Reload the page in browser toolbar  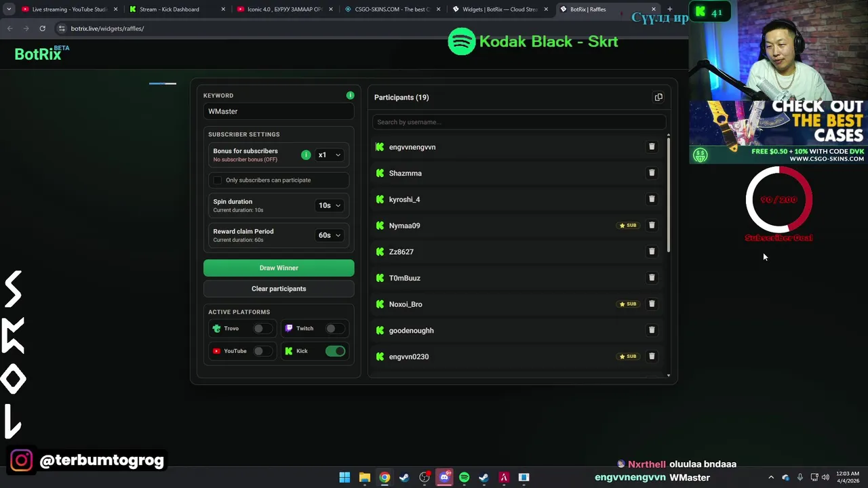tap(42, 28)
